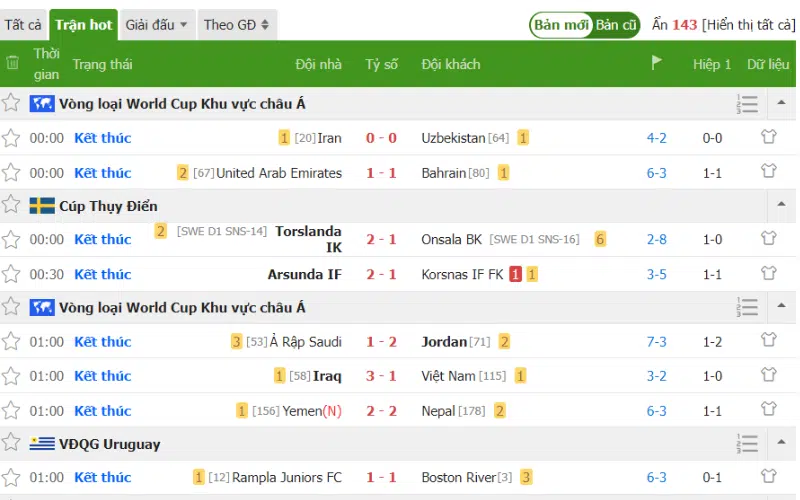Click the flag icon in header
The width and height of the screenshot is (800, 500).
657,63
